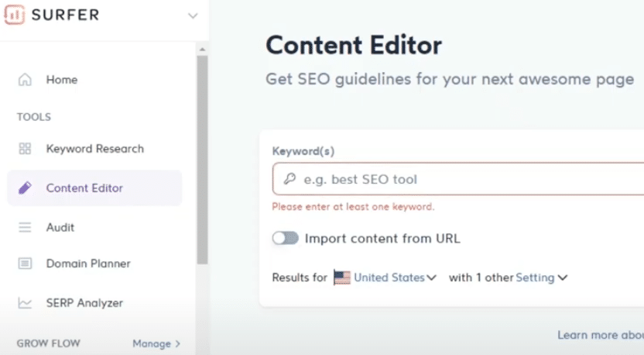The height and width of the screenshot is (355, 644).
Task: Click the United States flag icon
Action: click(x=341, y=277)
